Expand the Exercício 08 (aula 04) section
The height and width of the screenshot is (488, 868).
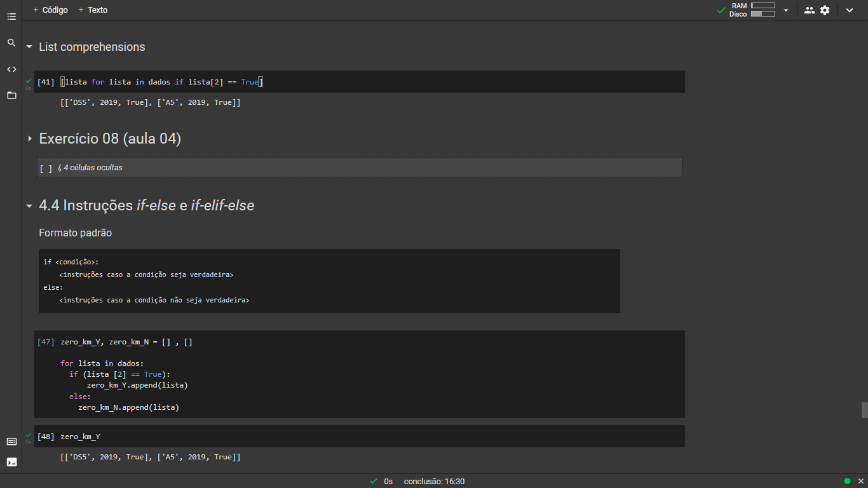pyautogui.click(x=29, y=139)
